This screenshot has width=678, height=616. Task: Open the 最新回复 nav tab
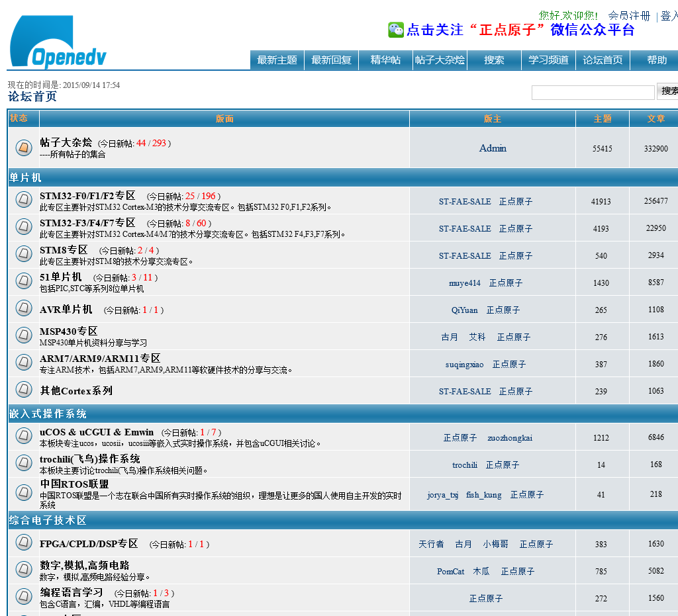pos(332,60)
